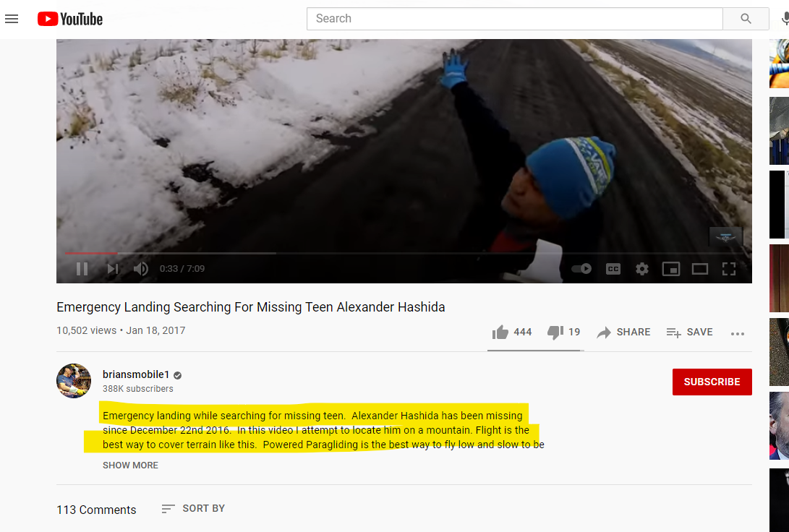Like the video with thumbs up
Image resolution: width=789 pixels, height=532 pixels.
click(512, 332)
